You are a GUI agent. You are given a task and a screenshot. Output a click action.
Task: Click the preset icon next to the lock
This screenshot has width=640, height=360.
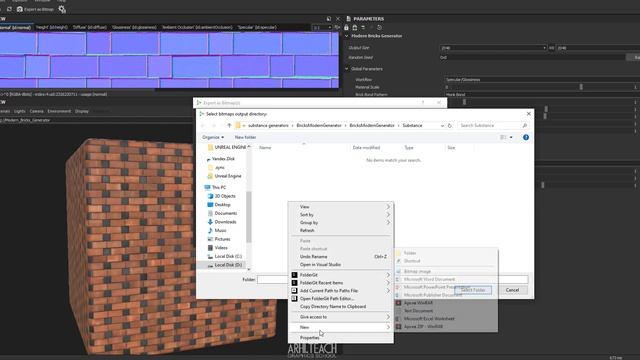tap(355, 28)
